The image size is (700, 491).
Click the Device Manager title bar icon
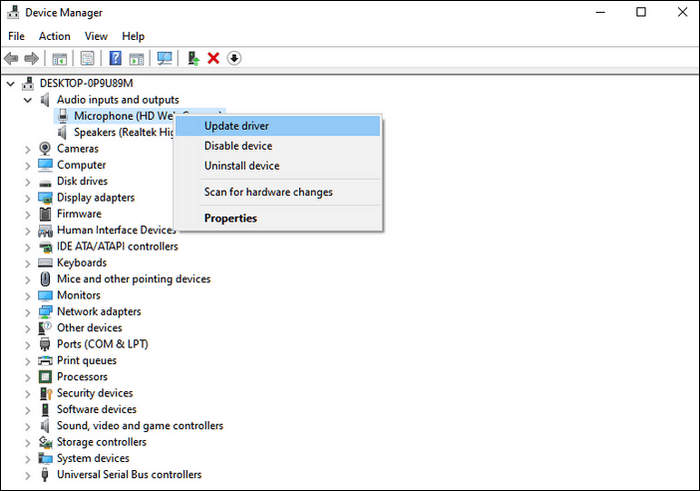(13, 12)
